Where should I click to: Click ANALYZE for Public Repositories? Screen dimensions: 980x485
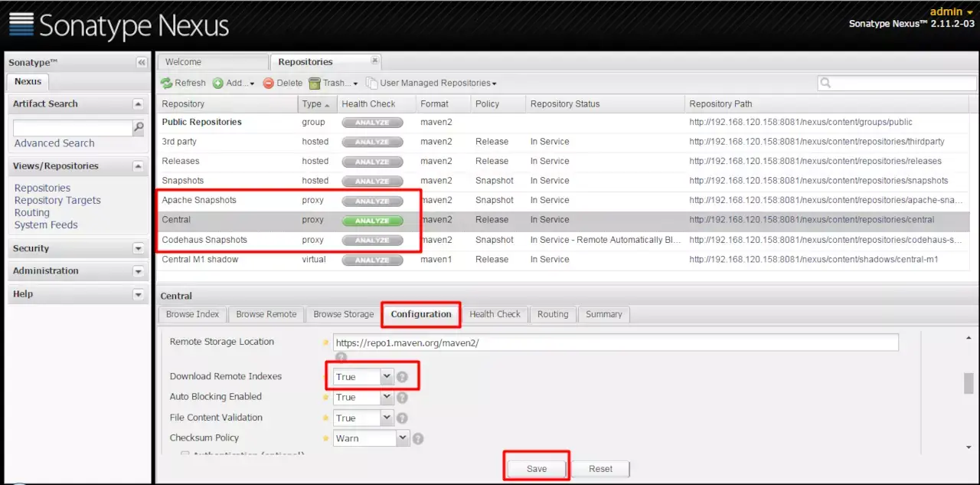click(372, 123)
